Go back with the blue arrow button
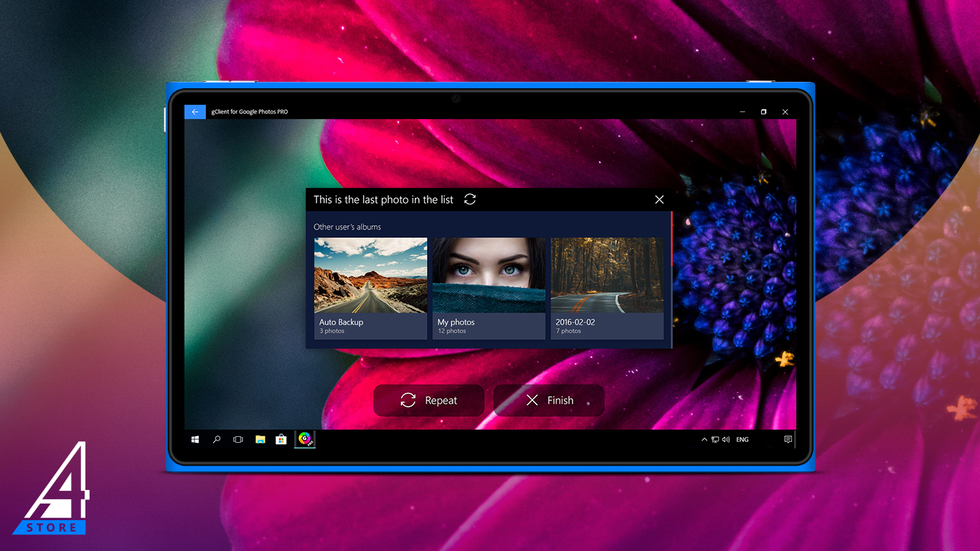 tap(195, 112)
